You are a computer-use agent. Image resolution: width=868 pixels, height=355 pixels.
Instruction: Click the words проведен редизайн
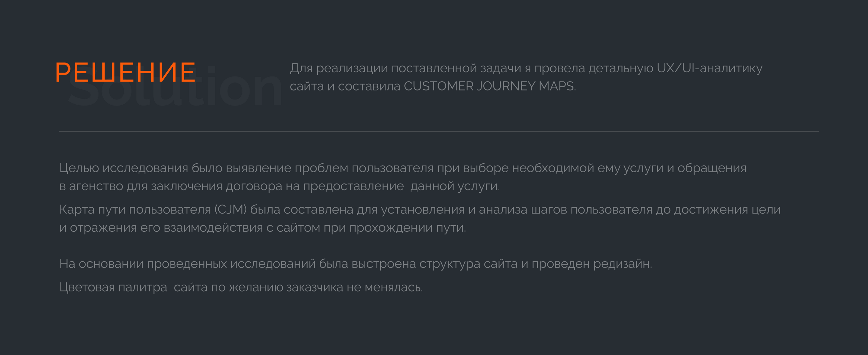(x=591, y=264)
